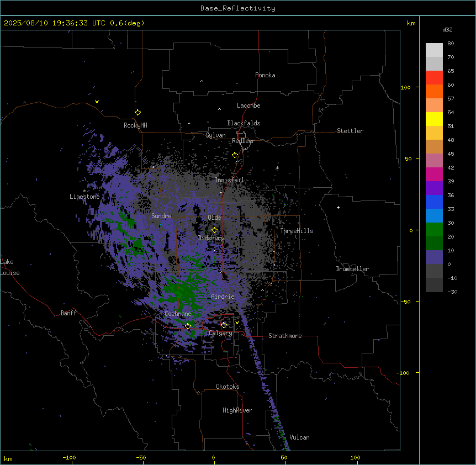Click the RedDeer city label
The height and width of the screenshot is (465, 476).
[x=243, y=141]
